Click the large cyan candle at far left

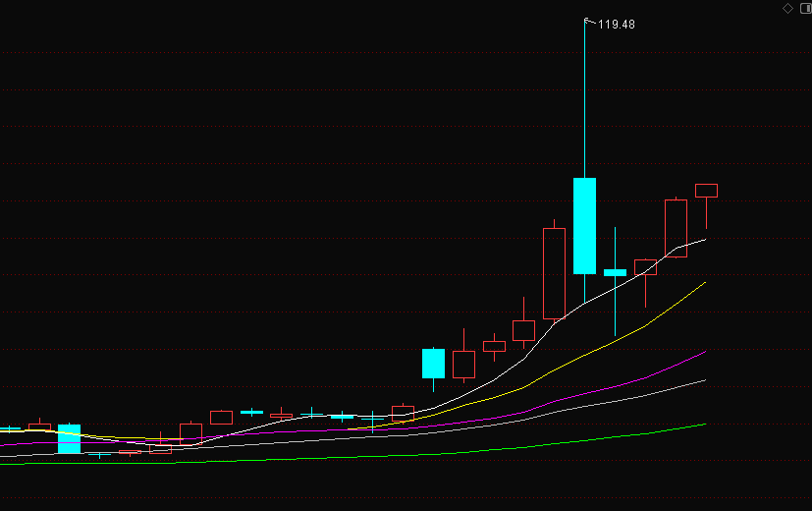(x=69, y=438)
